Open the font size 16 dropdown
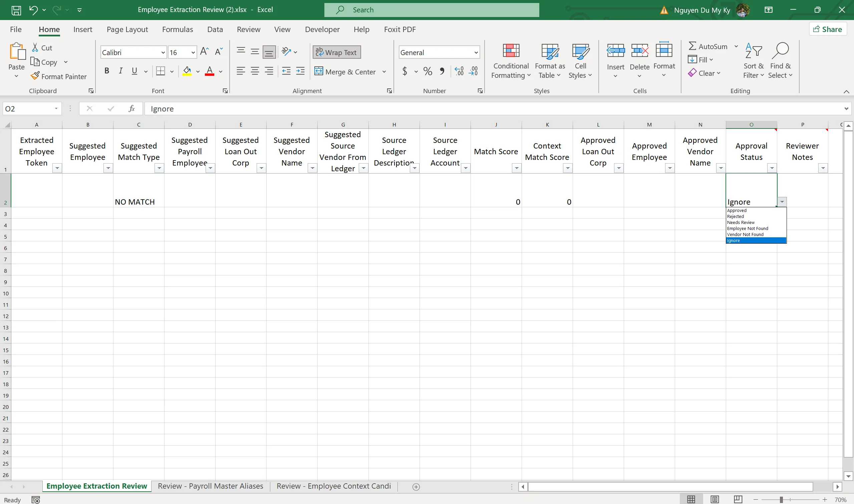This screenshot has width=854, height=504. coord(193,52)
